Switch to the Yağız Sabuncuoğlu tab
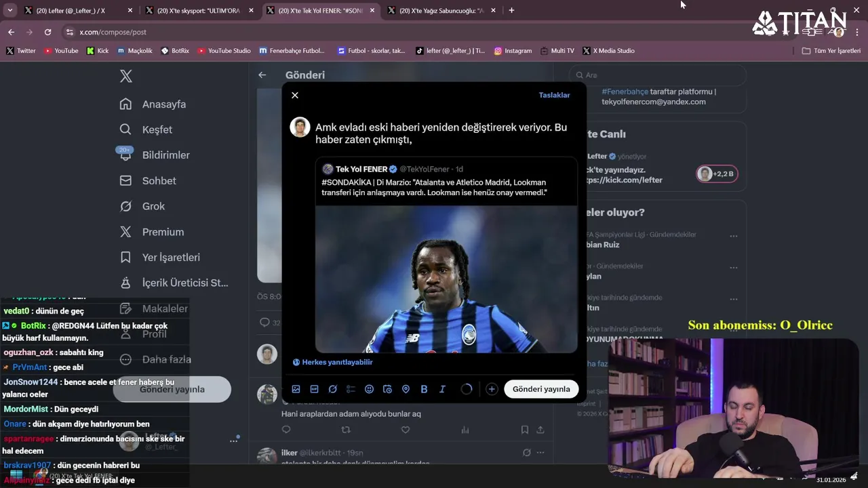Image resolution: width=868 pixels, height=488 pixels. [441, 11]
